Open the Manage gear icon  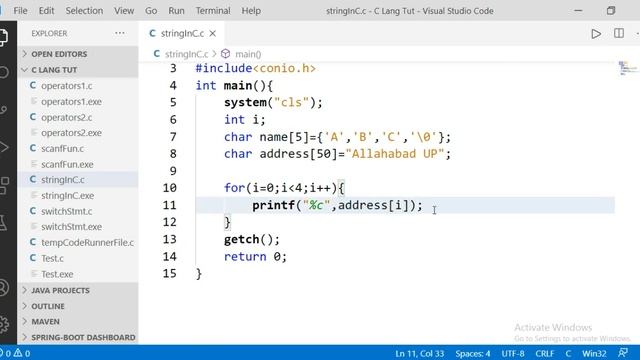[x=3, y=324]
